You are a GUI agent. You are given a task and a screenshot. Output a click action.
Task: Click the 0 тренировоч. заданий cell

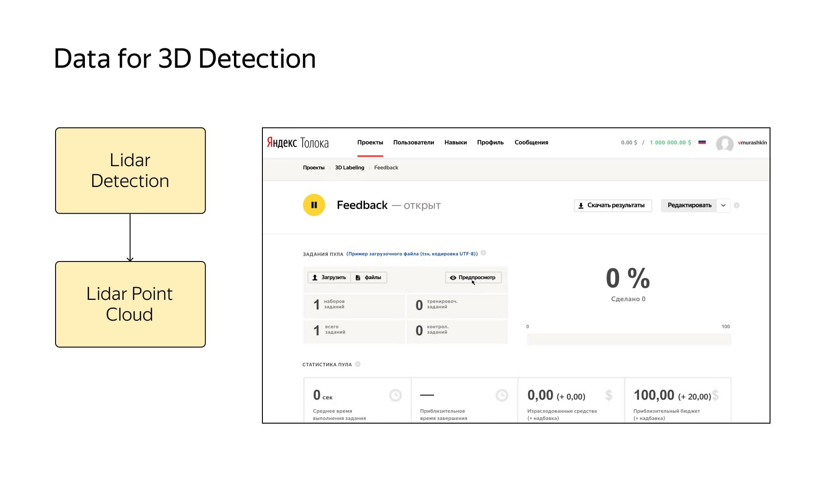(457, 305)
